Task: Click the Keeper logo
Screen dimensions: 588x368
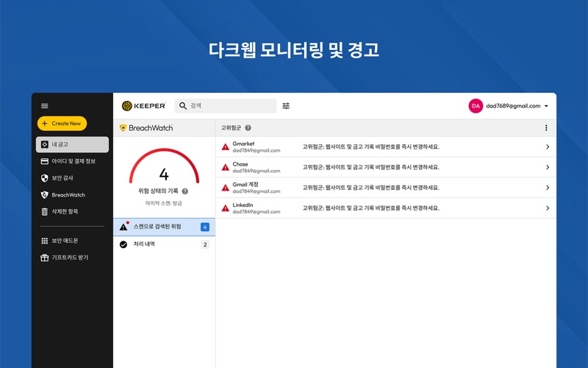Action: tap(143, 106)
